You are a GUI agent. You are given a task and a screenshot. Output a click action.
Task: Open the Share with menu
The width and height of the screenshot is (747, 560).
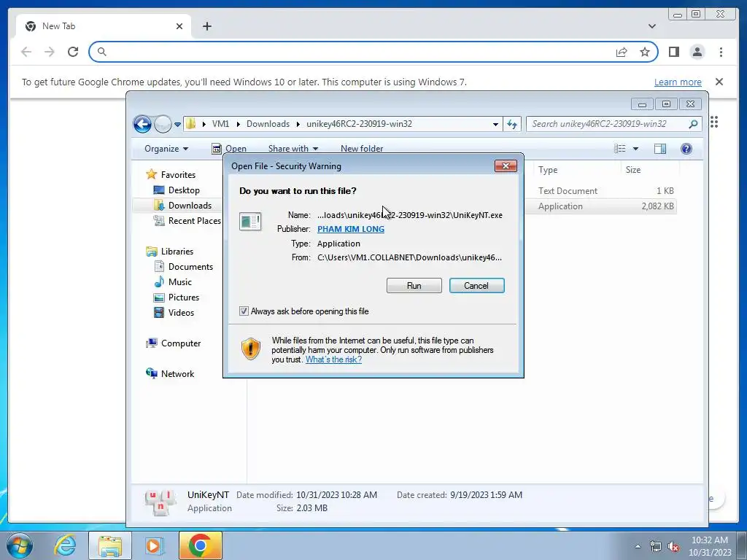pyautogui.click(x=293, y=149)
